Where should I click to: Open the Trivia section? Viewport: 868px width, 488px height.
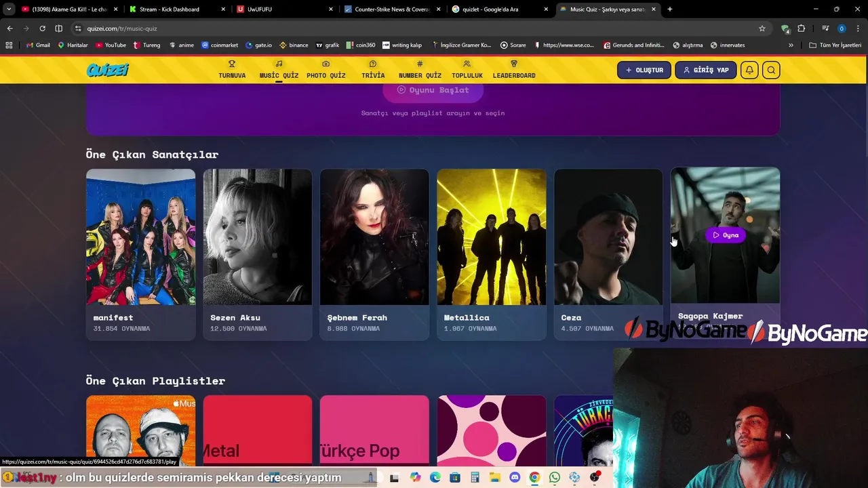tap(373, 70)
